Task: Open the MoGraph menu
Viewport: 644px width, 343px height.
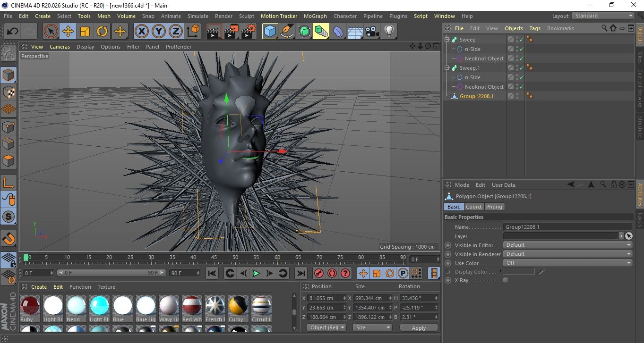Action: click(x=315, y=16)
